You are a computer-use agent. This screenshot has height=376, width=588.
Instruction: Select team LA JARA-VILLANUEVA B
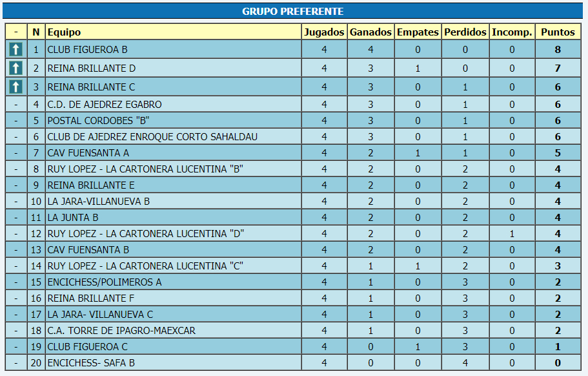click(x=99, y=201)
